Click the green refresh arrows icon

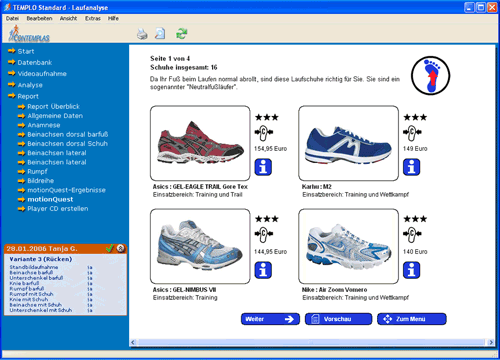(x=182, y=33)
